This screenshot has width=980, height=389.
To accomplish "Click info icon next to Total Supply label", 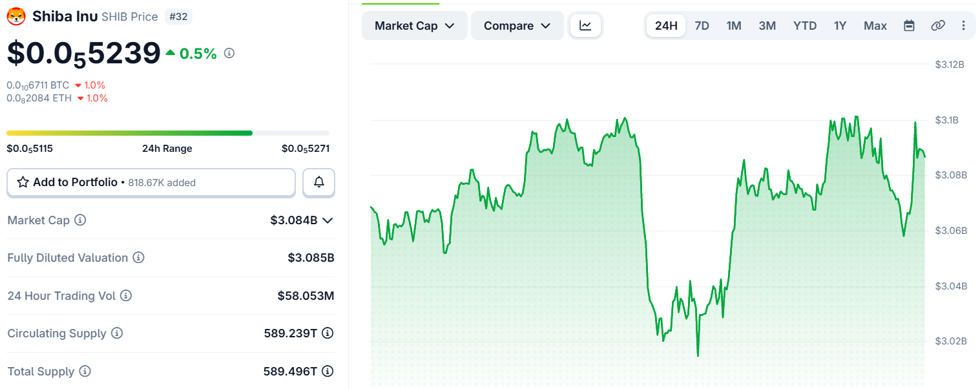I will (85, 372).
